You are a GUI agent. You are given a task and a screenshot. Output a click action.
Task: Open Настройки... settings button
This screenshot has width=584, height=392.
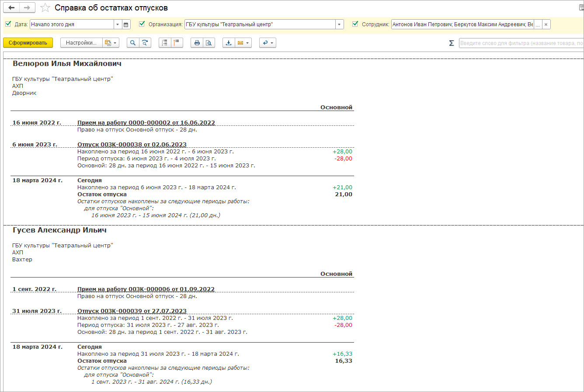click(x=81, y=43)
